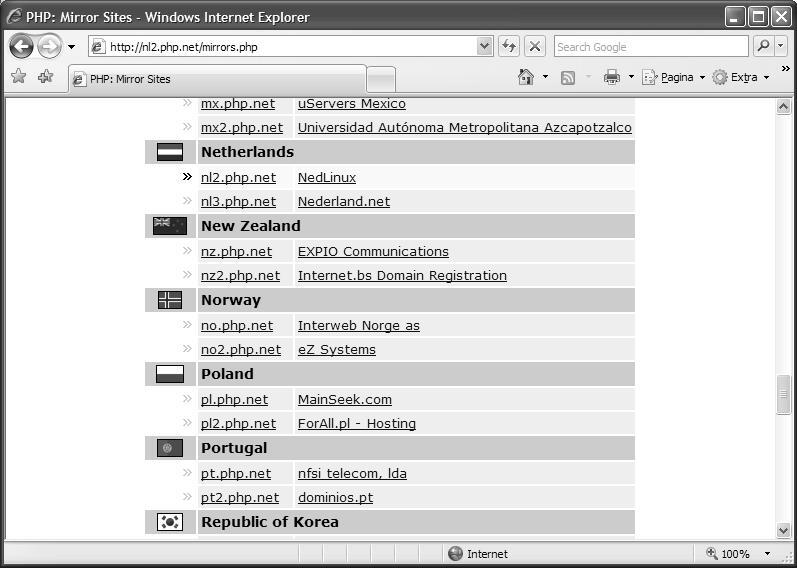
Task: Refresh the page with the Refresh icon
Action: pos(508,47)
